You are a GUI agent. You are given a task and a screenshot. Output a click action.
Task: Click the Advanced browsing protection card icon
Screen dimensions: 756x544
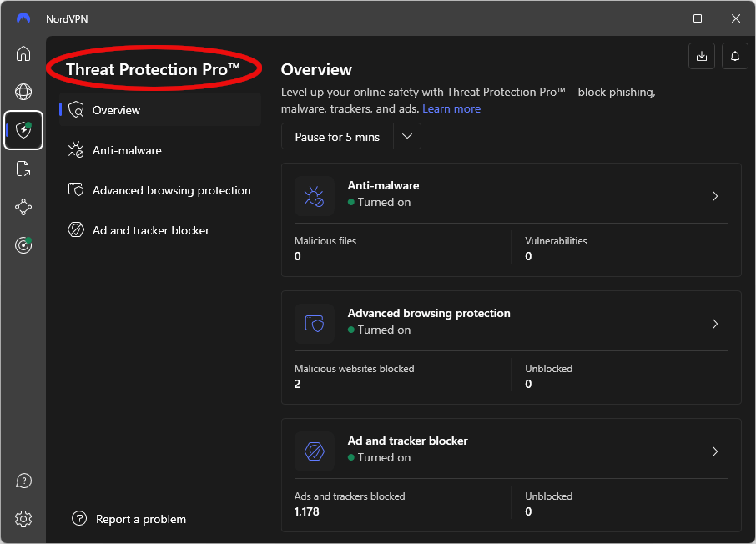315,324
